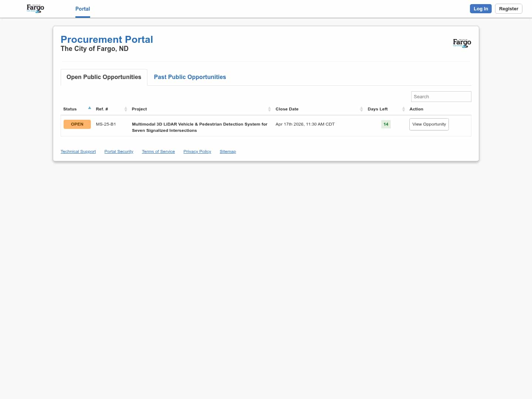The width and height of the screenshot is (532, 399).
Task: Sort by Close Date column arrows
Action: click(361, 109)
